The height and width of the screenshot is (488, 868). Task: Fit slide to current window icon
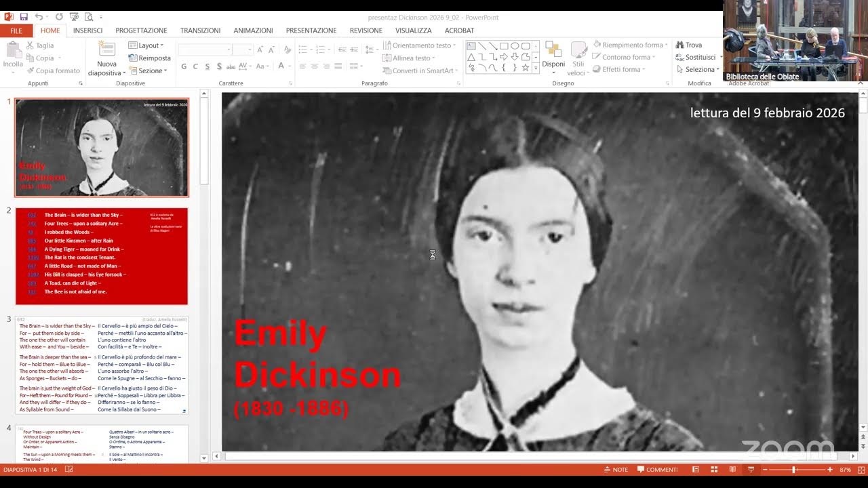(860, 470)
